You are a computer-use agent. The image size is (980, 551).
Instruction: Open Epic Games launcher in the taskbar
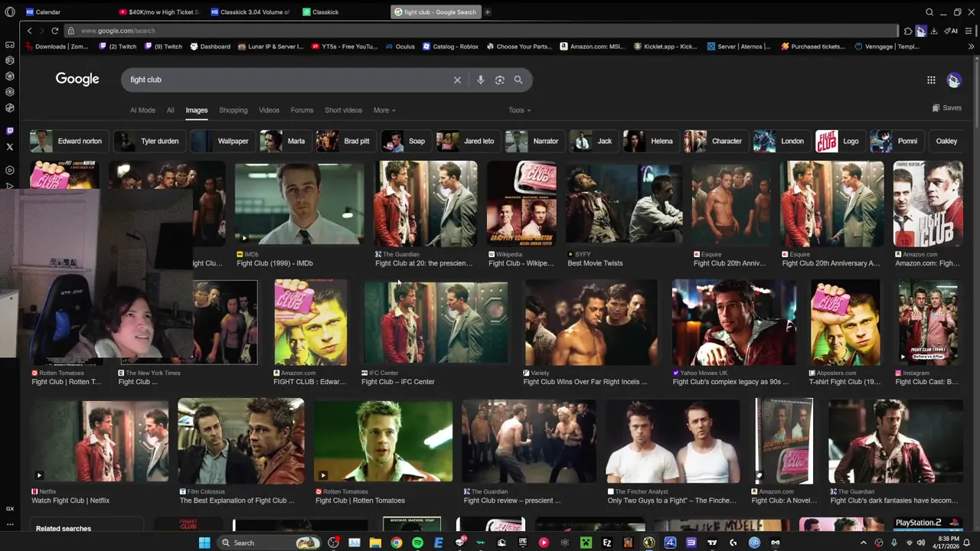point(523,543)
